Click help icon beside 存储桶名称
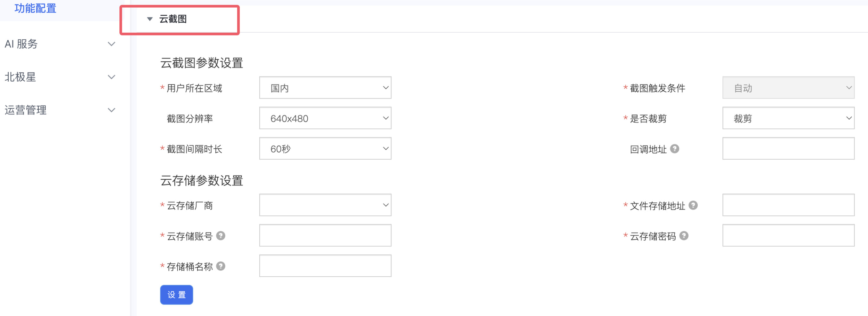 point(221,266)
